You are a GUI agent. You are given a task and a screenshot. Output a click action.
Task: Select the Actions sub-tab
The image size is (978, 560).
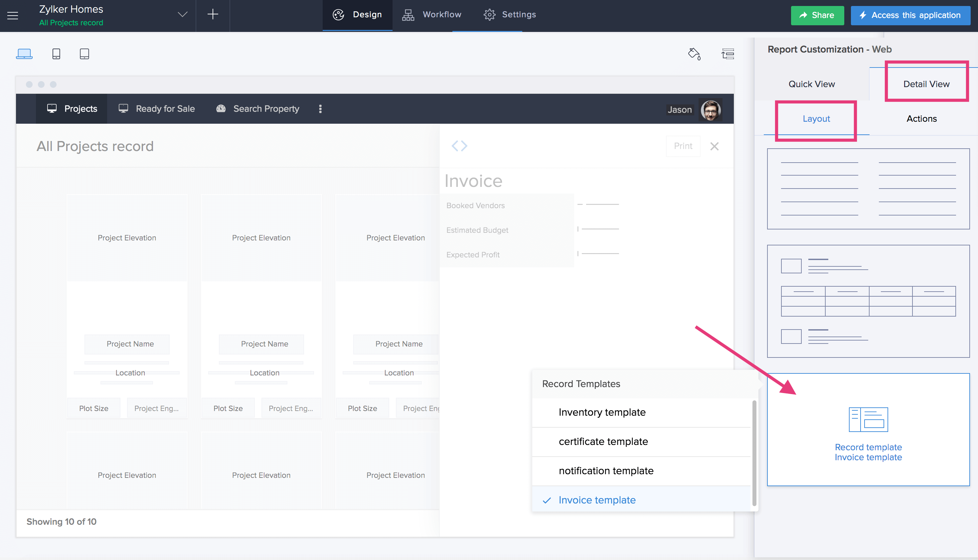click(x=921, y=119)
